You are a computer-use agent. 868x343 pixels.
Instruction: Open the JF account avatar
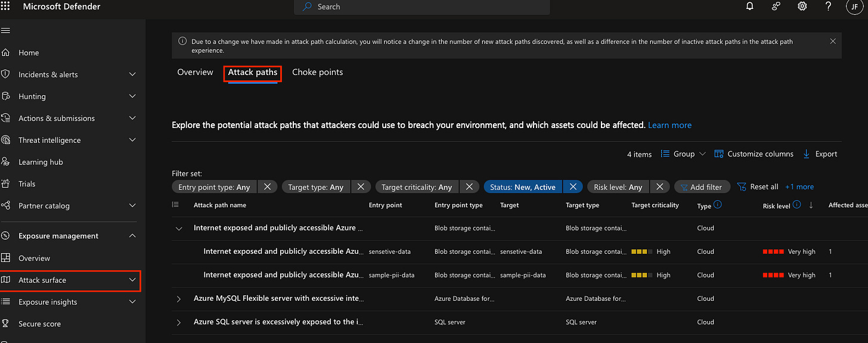[x=854, y=7]
